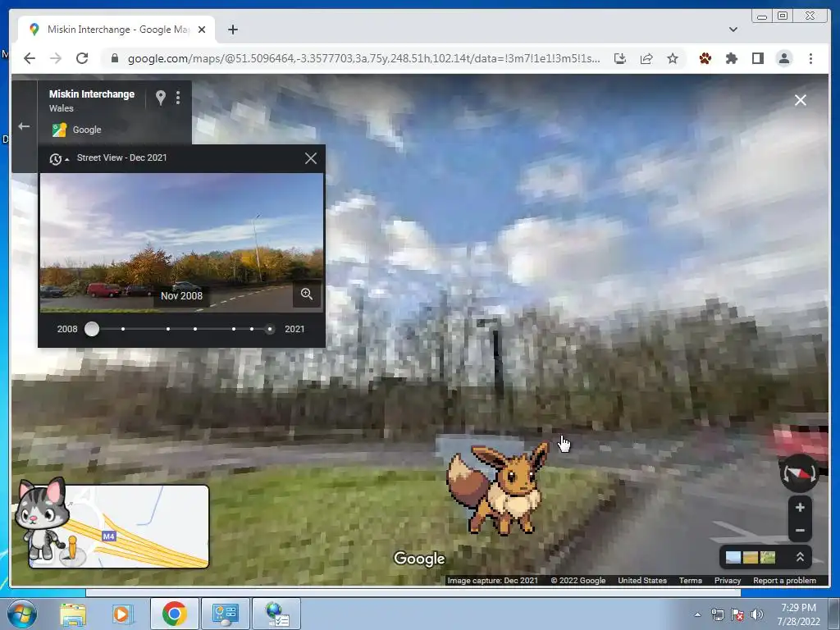Screen dimensions: 840x630
Task: Launch Windows Media Player from taskbar
Action: pyautogui.click(x=121, y=614)
